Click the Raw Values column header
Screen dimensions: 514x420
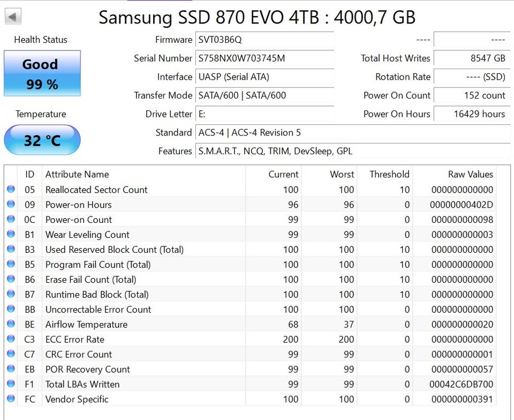coord(454,174)
